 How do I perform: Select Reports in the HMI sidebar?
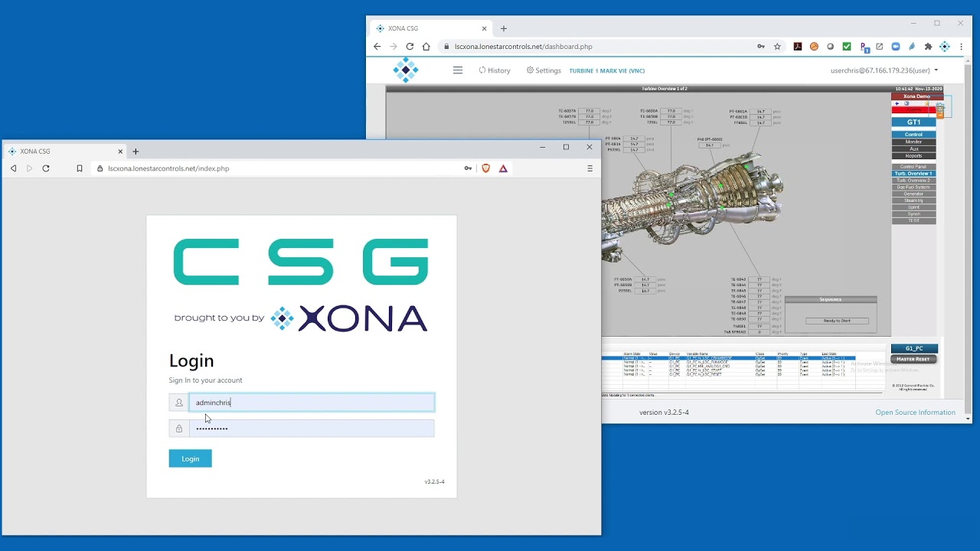914,156
